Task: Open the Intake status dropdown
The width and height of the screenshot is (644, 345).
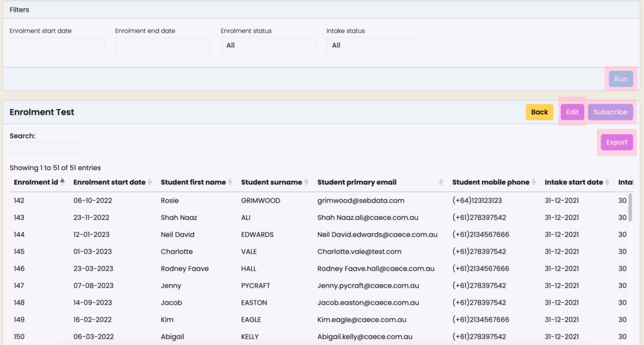Action: [x=374, y=45]
